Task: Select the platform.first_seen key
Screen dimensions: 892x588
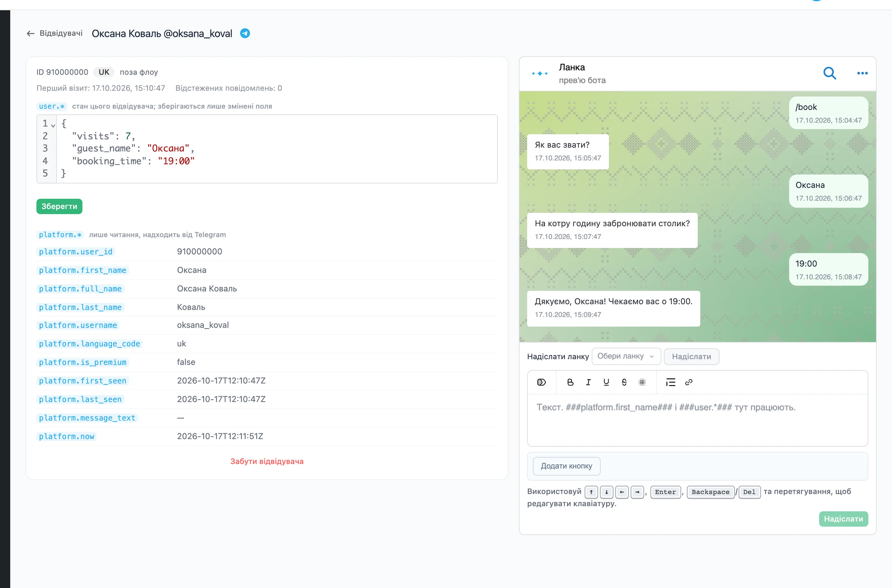Action: click(x=82, y=381)
